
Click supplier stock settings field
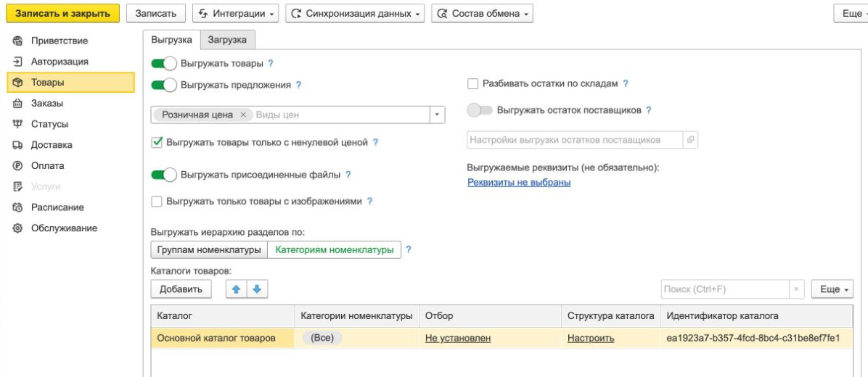575,140
